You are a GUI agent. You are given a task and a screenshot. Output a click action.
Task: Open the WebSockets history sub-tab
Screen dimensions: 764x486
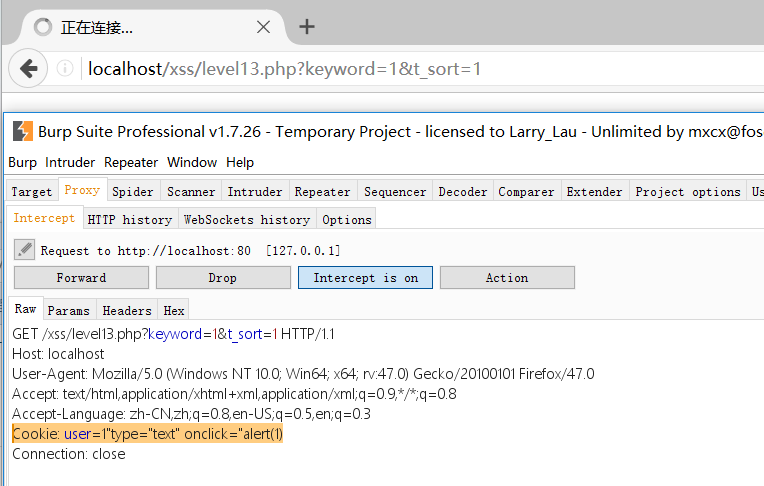click(x=247, y=219)
